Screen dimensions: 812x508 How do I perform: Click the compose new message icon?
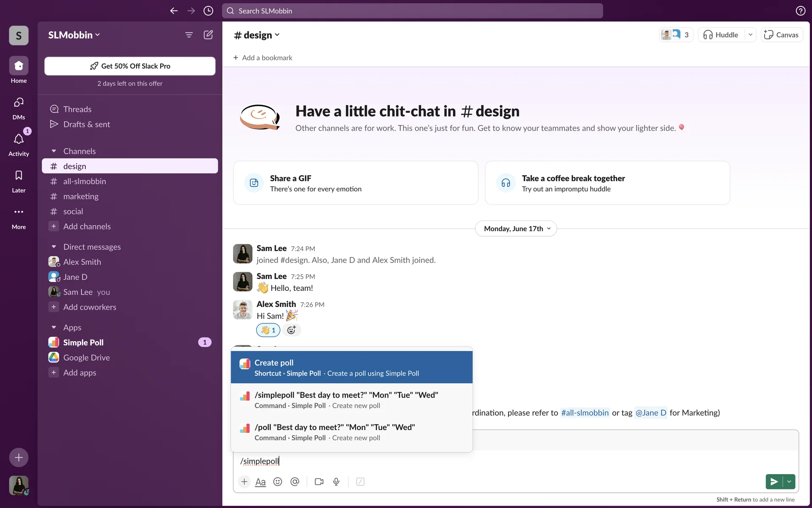[208, 35]
